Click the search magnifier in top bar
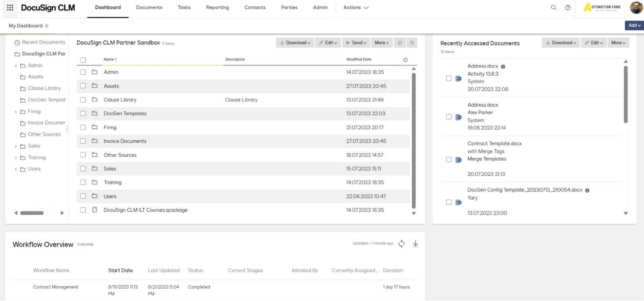644x301 pixels. pos(554,7)
